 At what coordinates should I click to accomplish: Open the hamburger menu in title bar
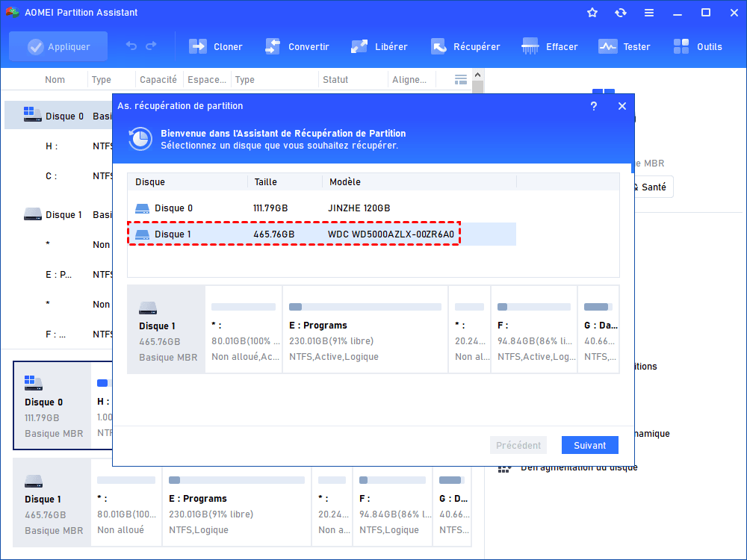[649, 13]
